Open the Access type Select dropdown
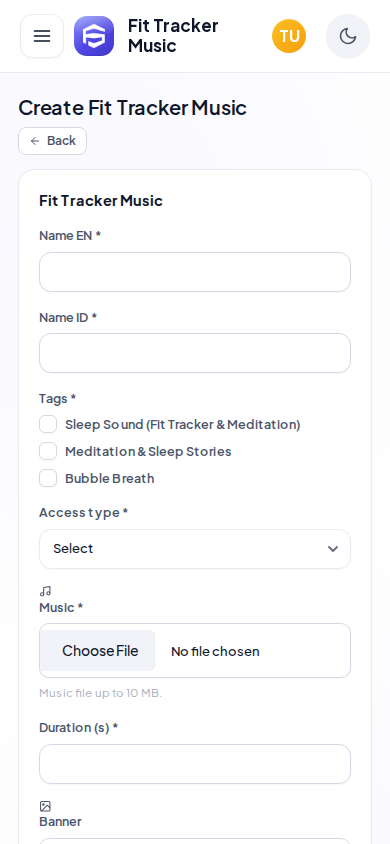Image resolution: width=390 pixels, height=844 pixels. click(195, 549)
